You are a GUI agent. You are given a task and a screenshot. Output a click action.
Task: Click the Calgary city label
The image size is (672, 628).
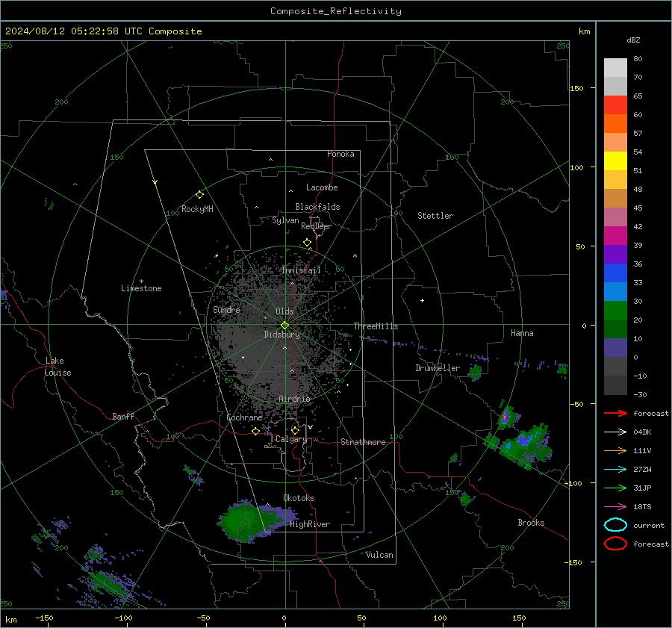[x=291, y=439]
